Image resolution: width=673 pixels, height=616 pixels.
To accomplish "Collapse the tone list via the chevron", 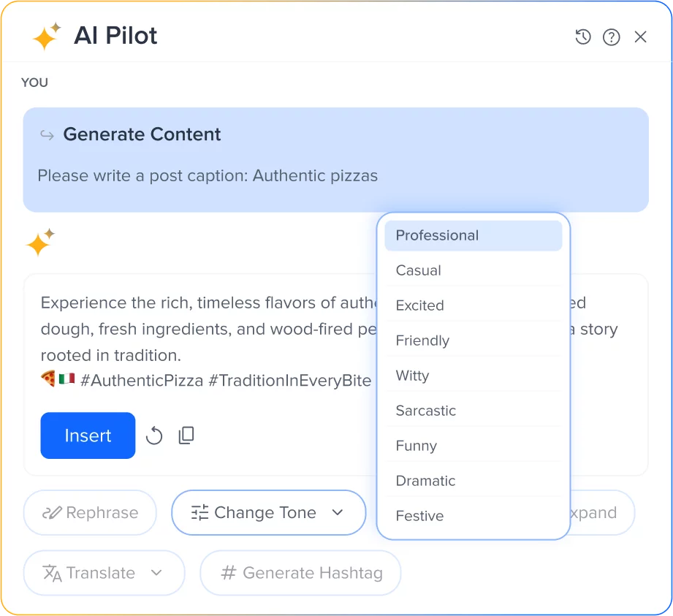I will (x=338, y=512).
